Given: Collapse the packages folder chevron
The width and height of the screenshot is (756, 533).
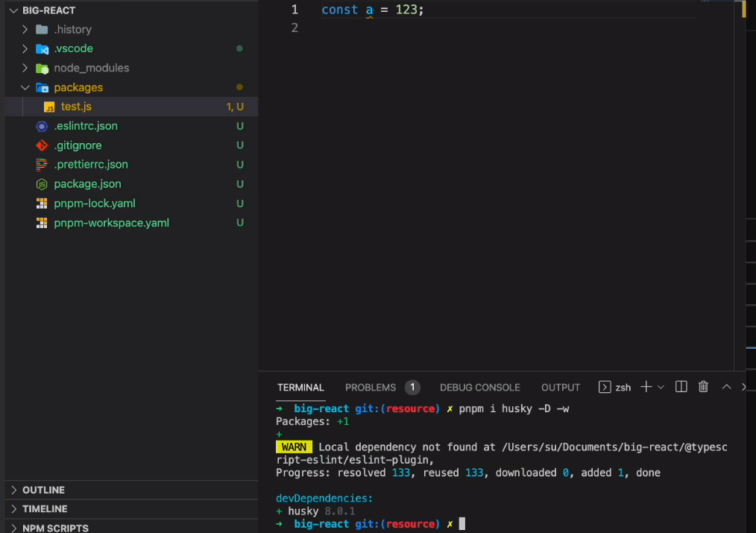Looking at the screenshot, I should [25, 88].
